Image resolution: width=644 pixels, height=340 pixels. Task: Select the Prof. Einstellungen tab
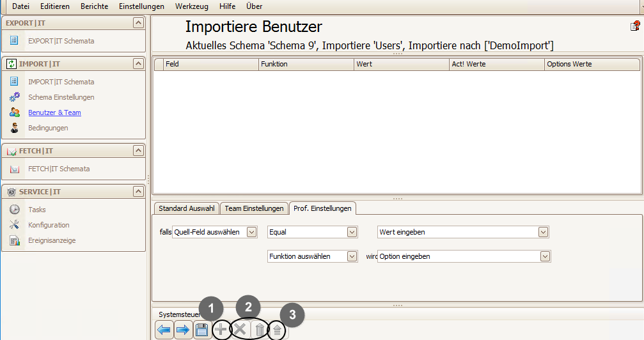tap(322, 208)
